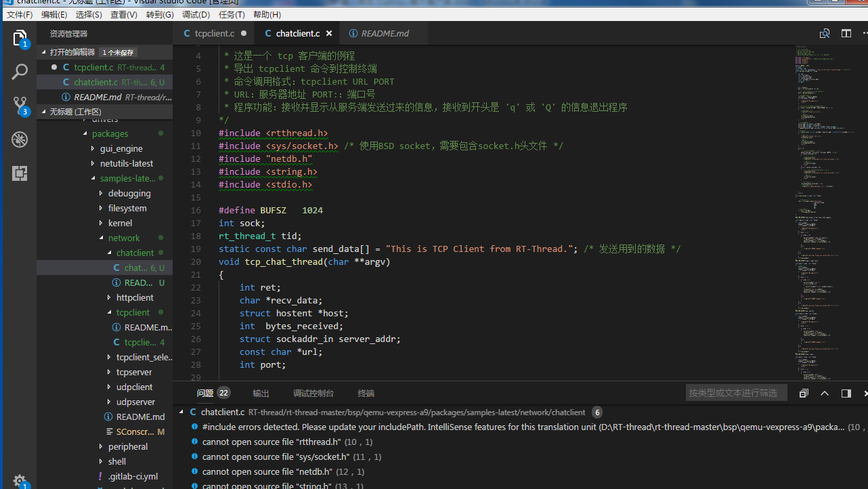Expand the udpclient folder

(x=110, y=387)
